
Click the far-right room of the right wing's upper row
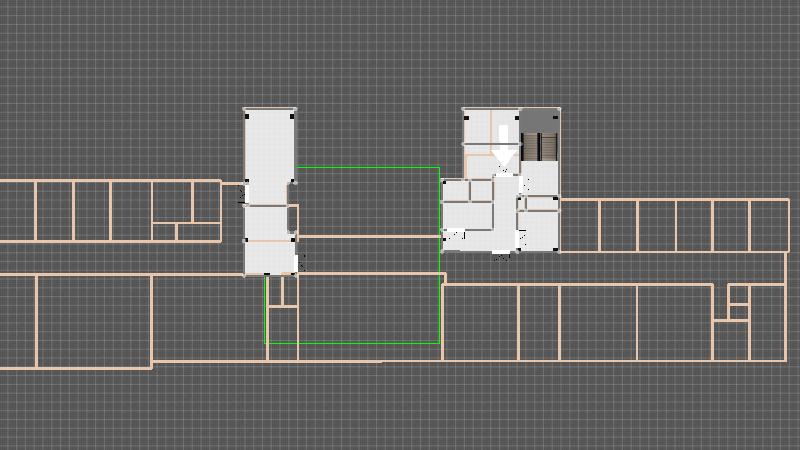pos(769,225)
